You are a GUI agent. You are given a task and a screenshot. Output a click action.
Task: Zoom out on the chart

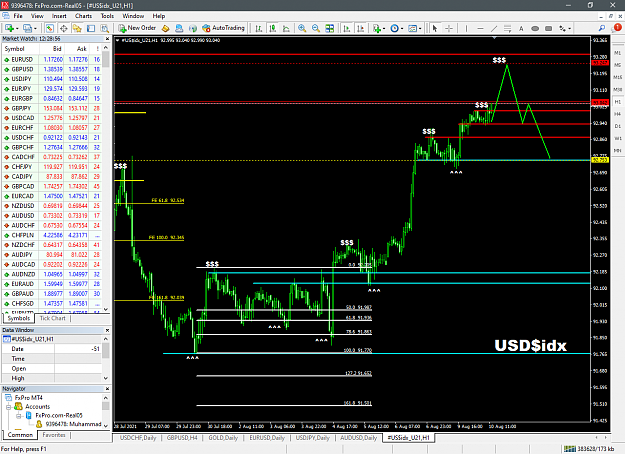(316, 28)
